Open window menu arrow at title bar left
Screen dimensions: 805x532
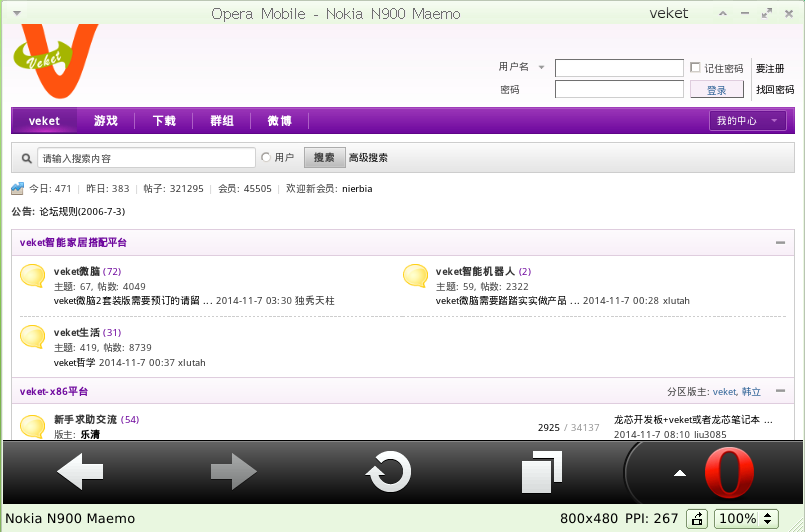pos(16,13)
